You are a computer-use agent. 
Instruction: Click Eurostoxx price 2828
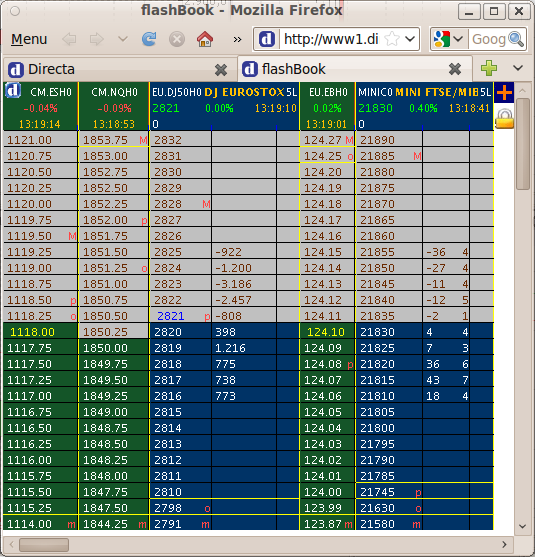coord(168,204)
